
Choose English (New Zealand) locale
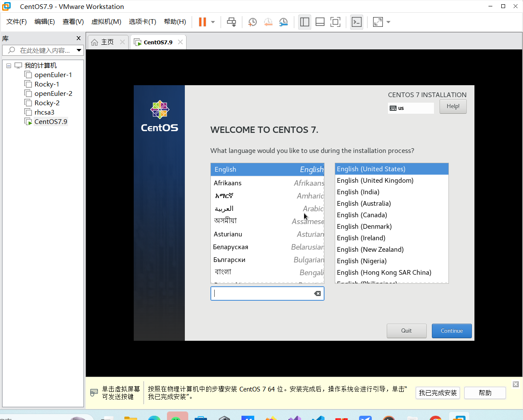click(x=392, y=250)
